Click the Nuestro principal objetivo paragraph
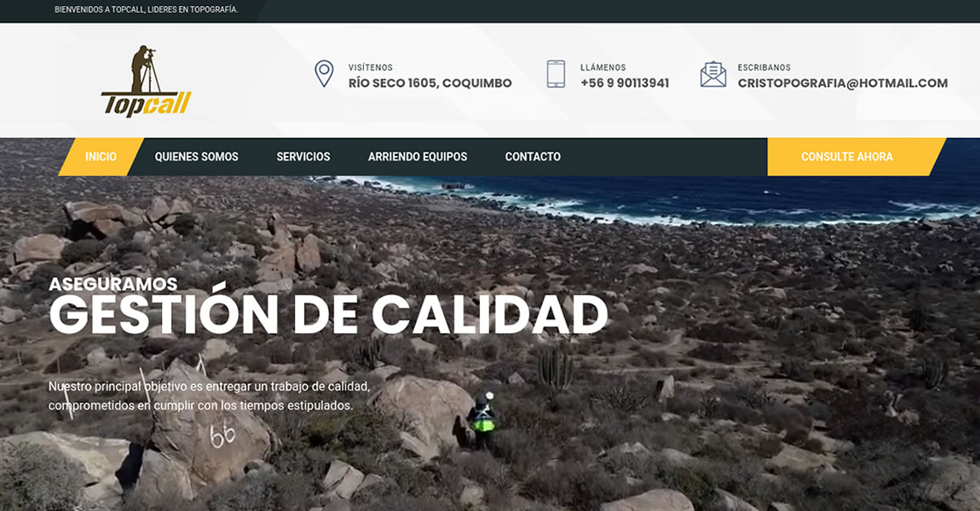Viewport: 980px width, 511px height. click(x=210, y=396)
